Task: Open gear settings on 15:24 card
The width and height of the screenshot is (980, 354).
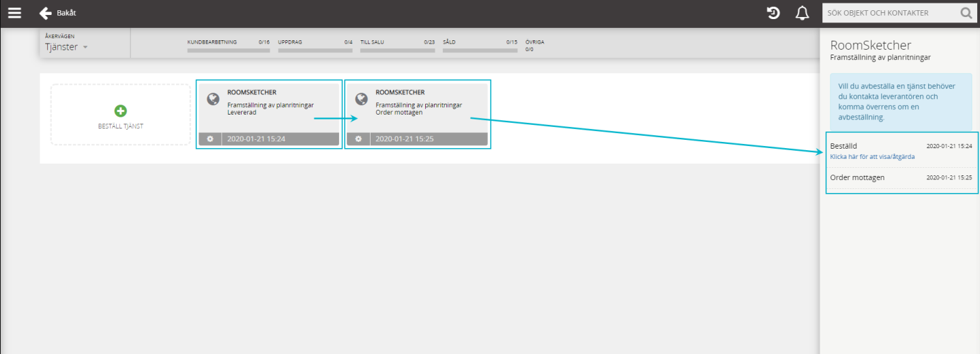Action: [x=210, y=138]
